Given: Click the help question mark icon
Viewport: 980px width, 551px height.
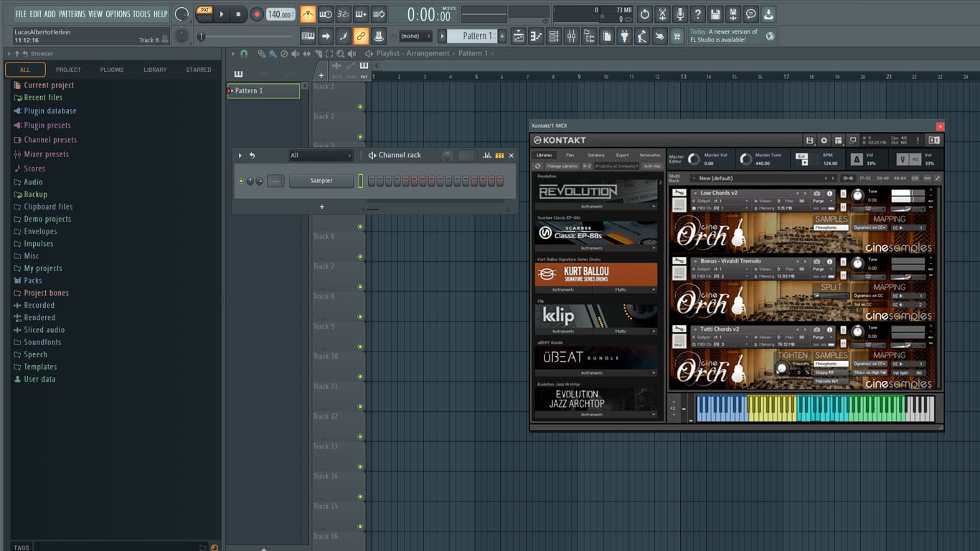Looking at the screenshot, I should [x=697, y=14].
